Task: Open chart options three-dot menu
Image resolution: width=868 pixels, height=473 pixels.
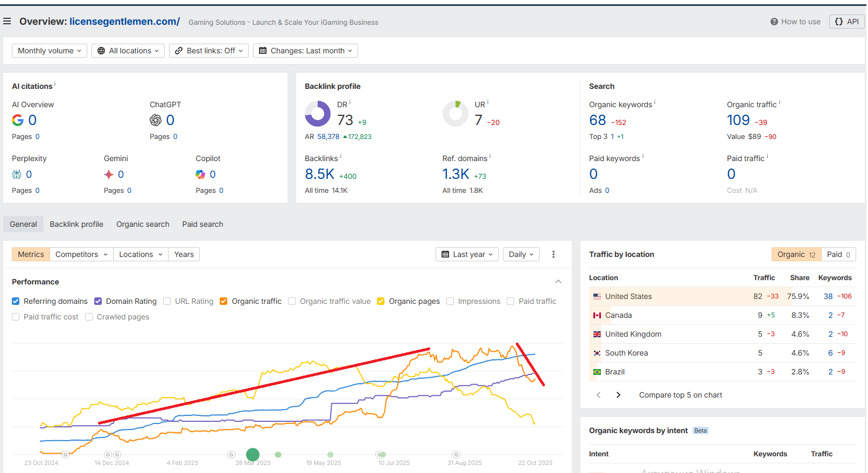Action: pos(553,254)
